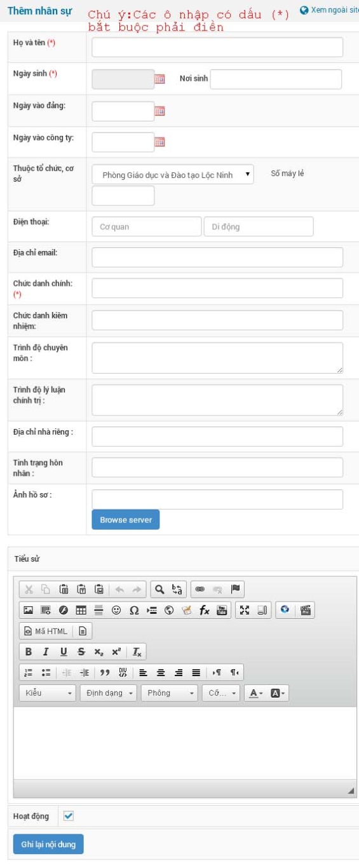Image resolution: width=359 pixels, height=868 pixels.
Task: Maximize the editor with fullscreen icon
Action: coord(245,610)
